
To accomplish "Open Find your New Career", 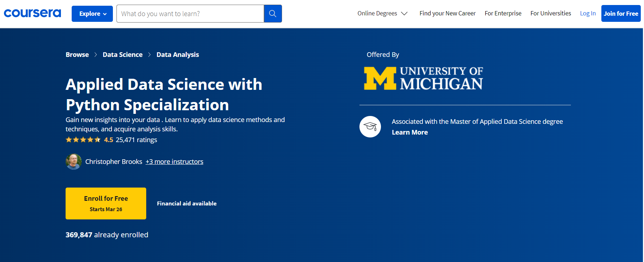I will [447, 13].
